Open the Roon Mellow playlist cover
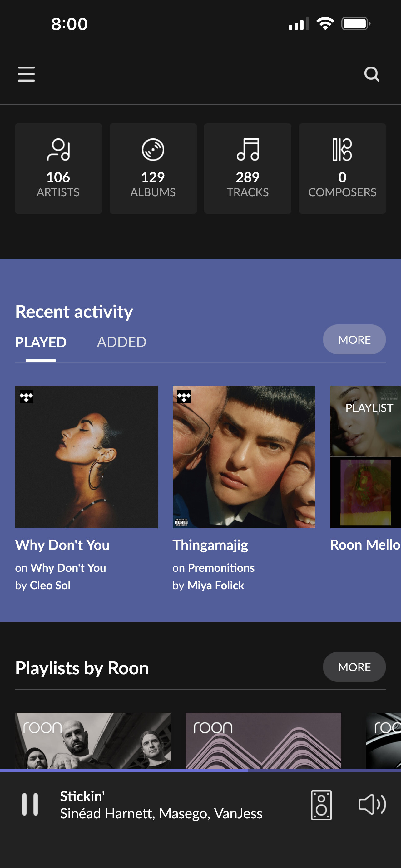401x868 pixels. tap(365, 456)
